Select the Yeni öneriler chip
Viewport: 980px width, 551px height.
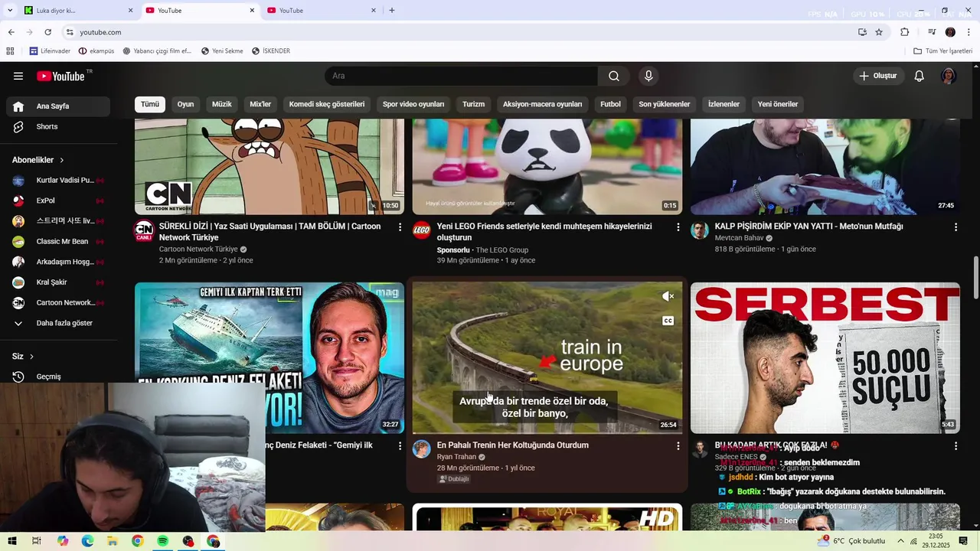(778, 104)
